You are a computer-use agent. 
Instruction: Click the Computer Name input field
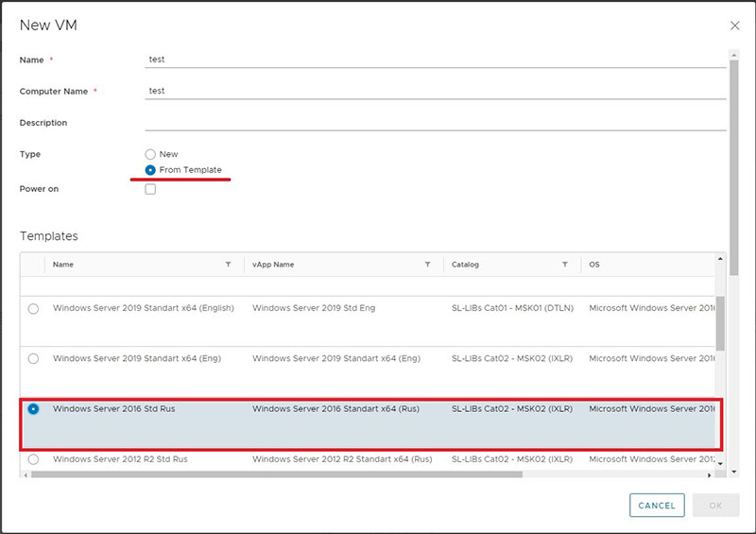435,91
